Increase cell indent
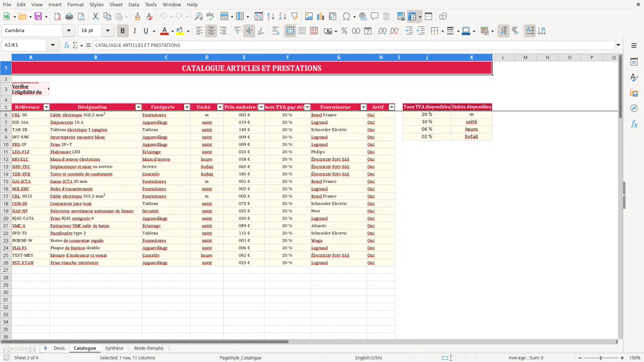644x362 pixels. [x=409, y=31]
